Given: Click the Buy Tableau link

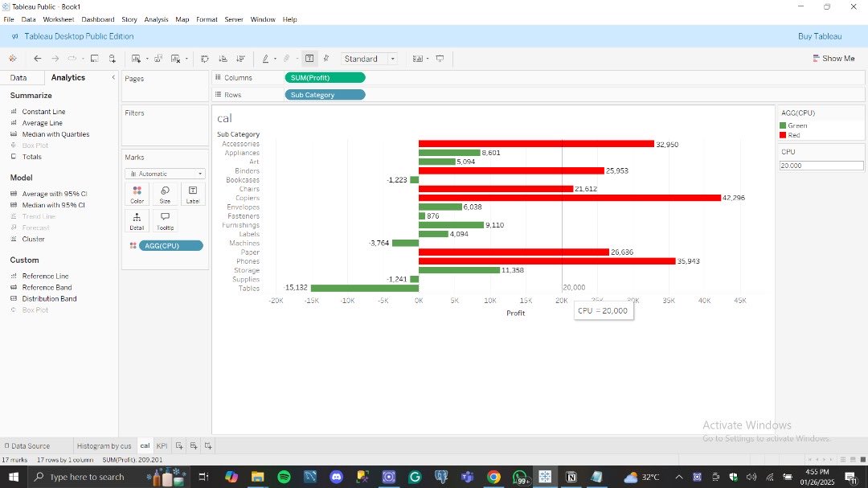Looking at the screenshot, I should (819, 36).
